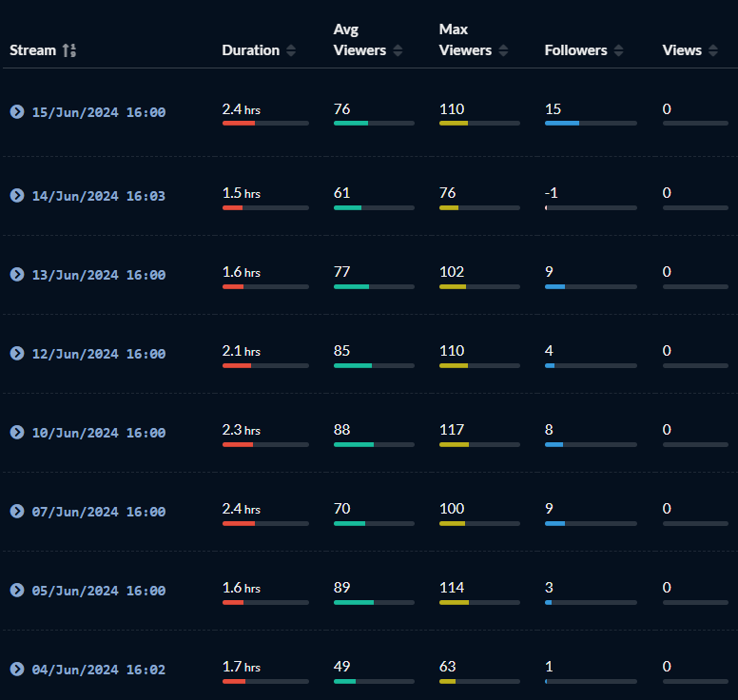738x700 pixels.
Task: Click the blue followers bar showing 15
Action: (562, 123)
